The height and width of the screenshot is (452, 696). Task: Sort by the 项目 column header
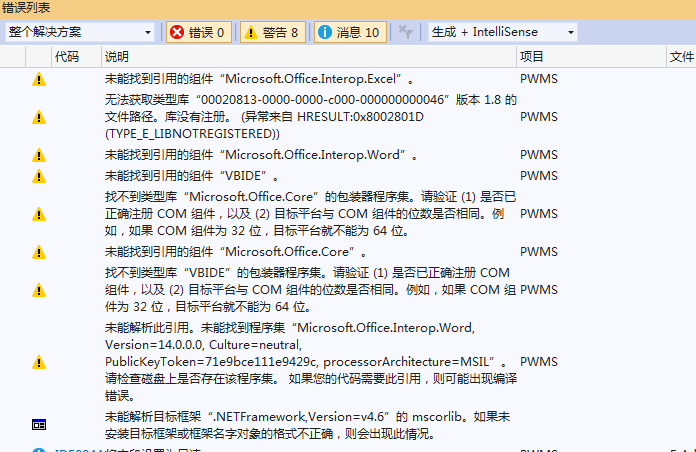[531, 56]
